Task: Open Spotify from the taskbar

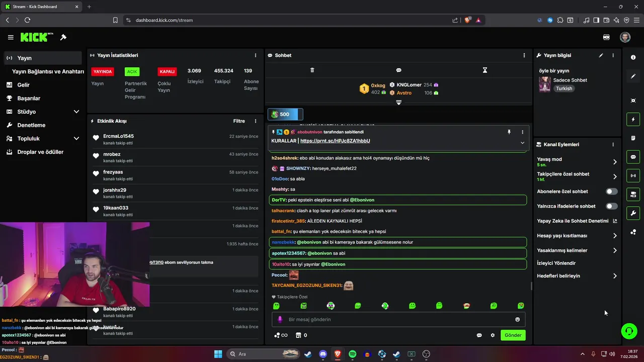Action: click(352, 354)
